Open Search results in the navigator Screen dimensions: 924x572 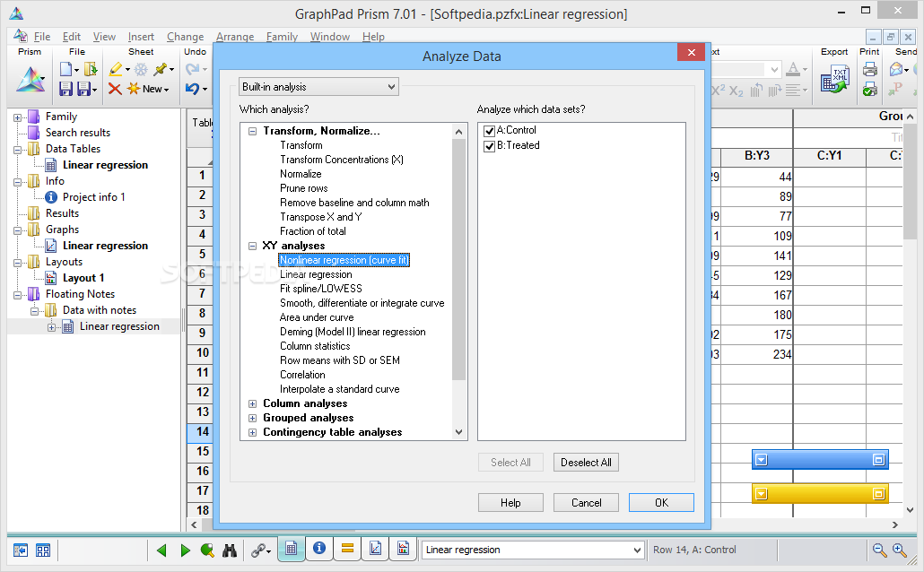coord(78,133)
